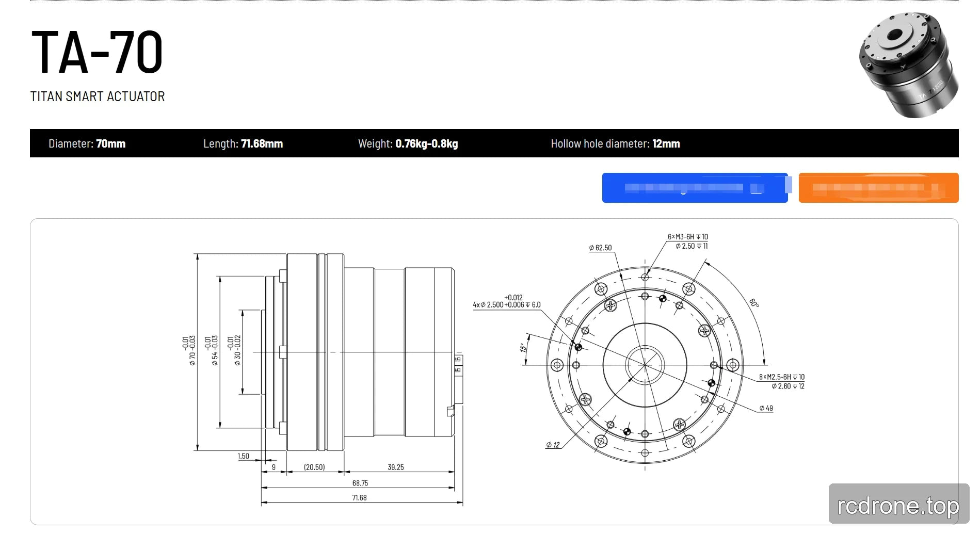The height and width of the screenshot is (534, 980).
Task: Click the Ø 54 tolerance dimension
Action: [211, 351]
